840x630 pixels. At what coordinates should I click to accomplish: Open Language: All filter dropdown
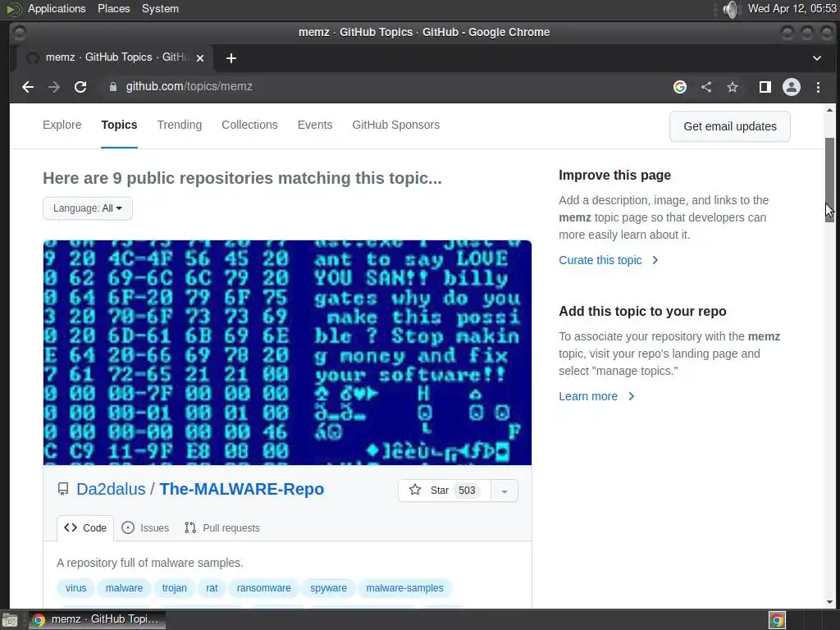pos(87,208)
